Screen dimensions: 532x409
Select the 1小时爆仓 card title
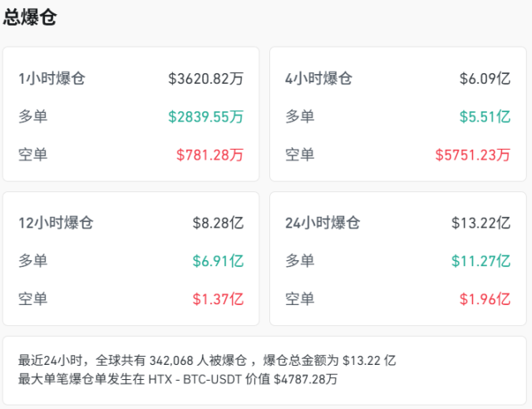52,79
